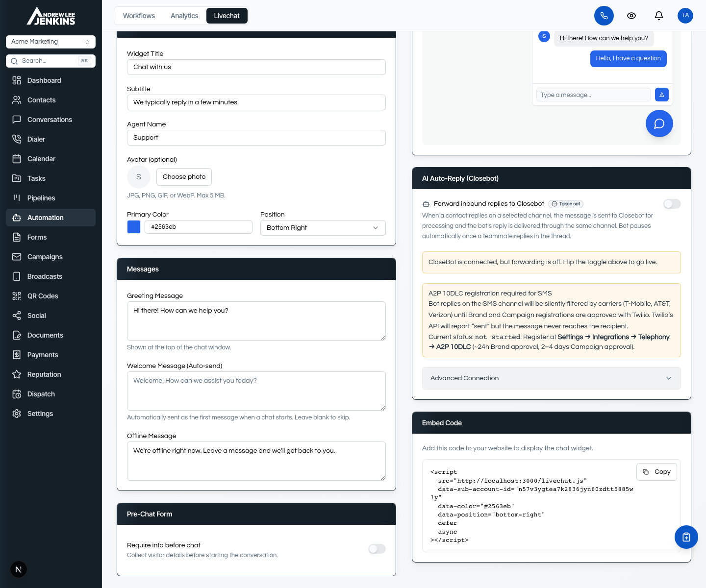The image size is (706, 588).
Task: Focus the Welcome Message textarea
Action: tap(256, 391)
